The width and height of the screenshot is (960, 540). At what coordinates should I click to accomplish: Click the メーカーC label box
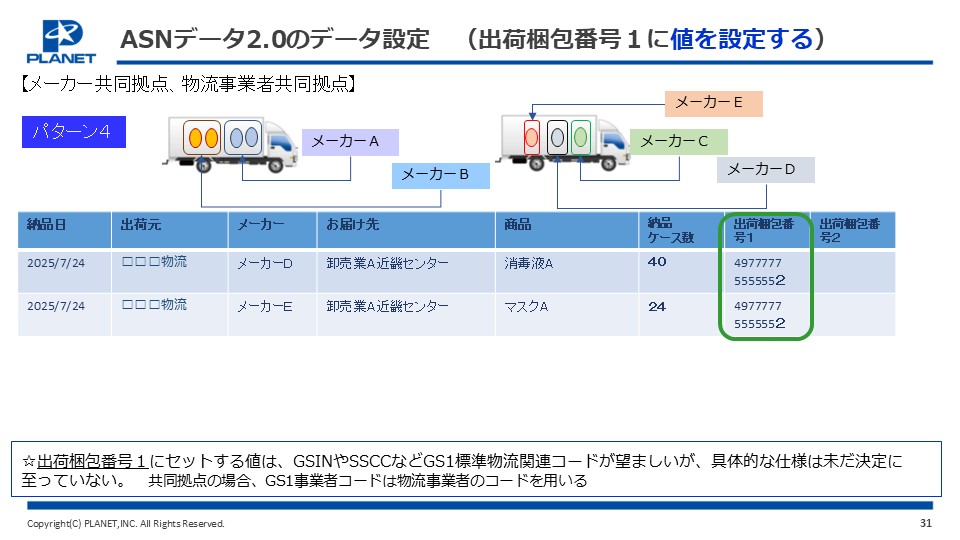pyautogui.click(x=678, y=142)
